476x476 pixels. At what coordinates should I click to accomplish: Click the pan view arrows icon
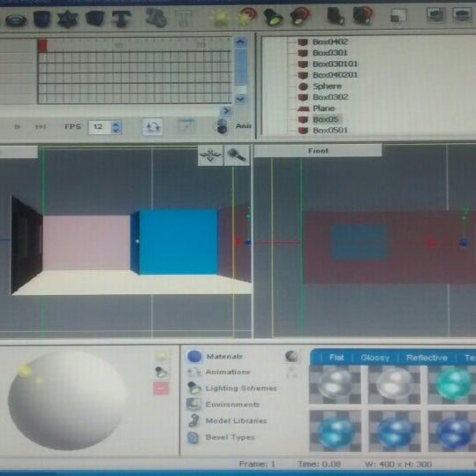[x=210, y=155]
